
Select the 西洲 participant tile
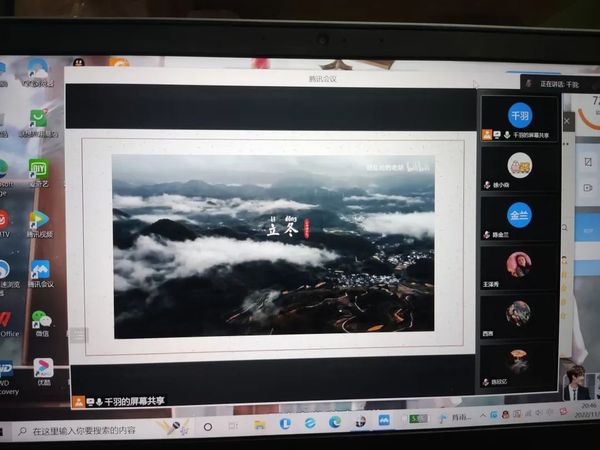518,316
